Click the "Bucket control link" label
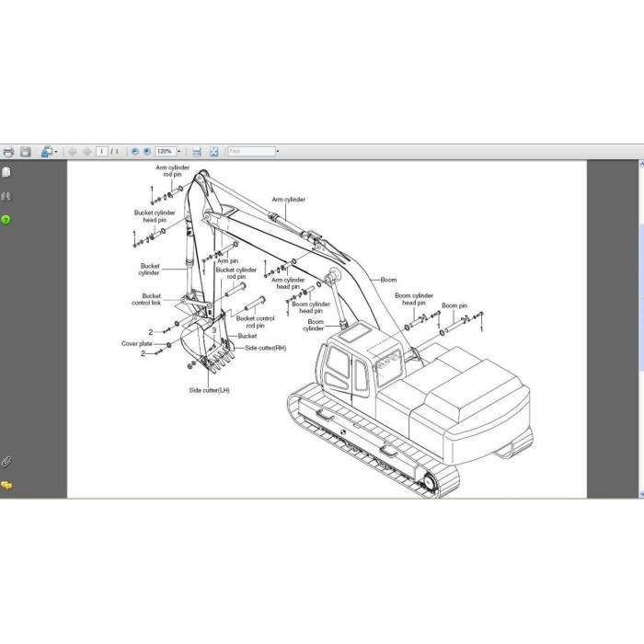This screenshot has width=644, height=644. (x=146, y=299)
